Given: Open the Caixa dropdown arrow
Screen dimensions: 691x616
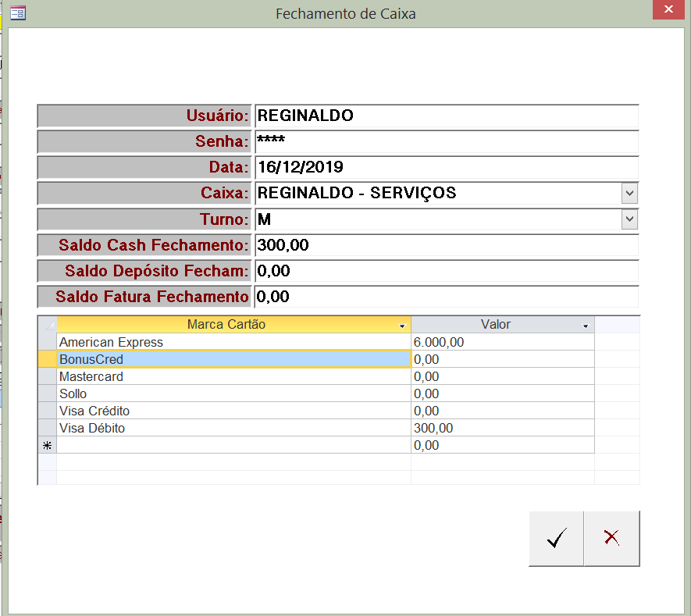Looking at the screenshot, I should (629, 193).
